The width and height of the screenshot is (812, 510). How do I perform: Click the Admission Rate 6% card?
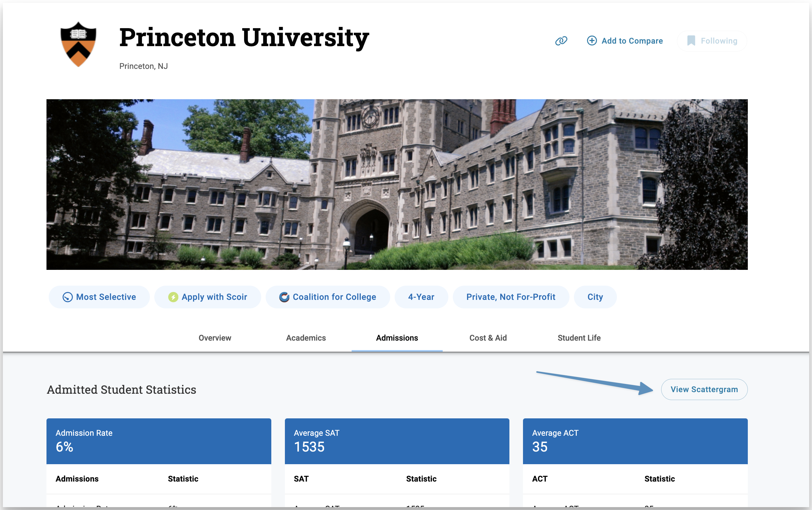[x=159, y=441]
